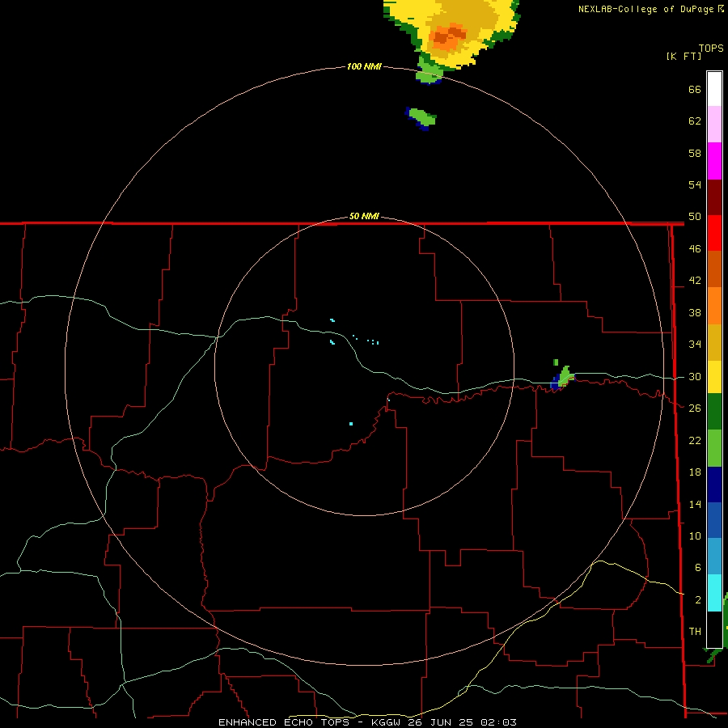728x728 pixels.
Task: Click the 62 legend value
Action: tap(695, 121)
